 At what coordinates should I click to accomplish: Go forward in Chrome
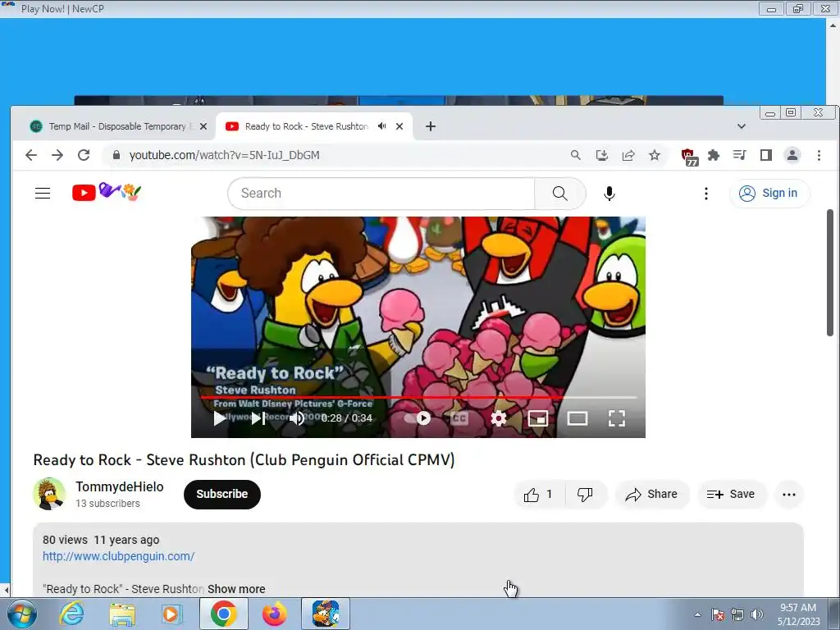click(57, 155)
